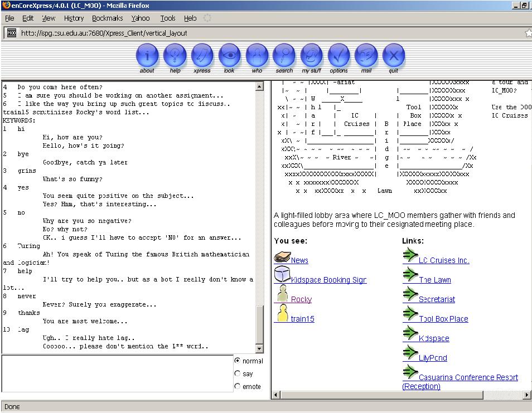This screenshot has height=413, width=532.
Task: Go to the LilyPond link
Action: [433, 358]
